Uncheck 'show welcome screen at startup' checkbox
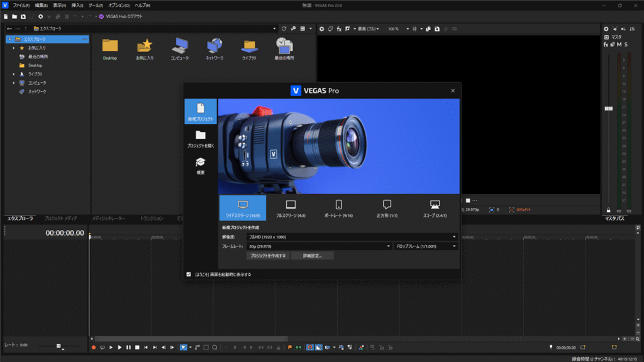The height and width of the screenshot is (362, 644). pos(189,274)
